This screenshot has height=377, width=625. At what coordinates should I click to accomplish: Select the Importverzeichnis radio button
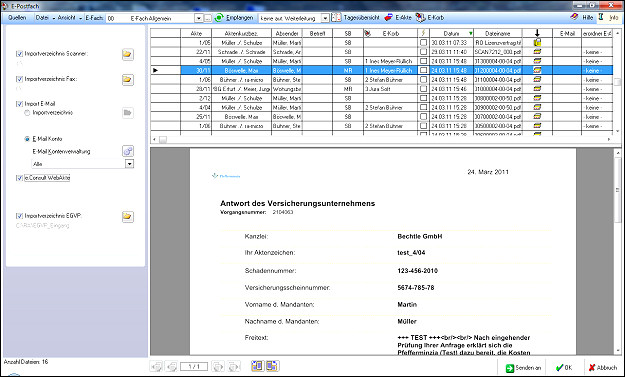click(x=27, y=113)
